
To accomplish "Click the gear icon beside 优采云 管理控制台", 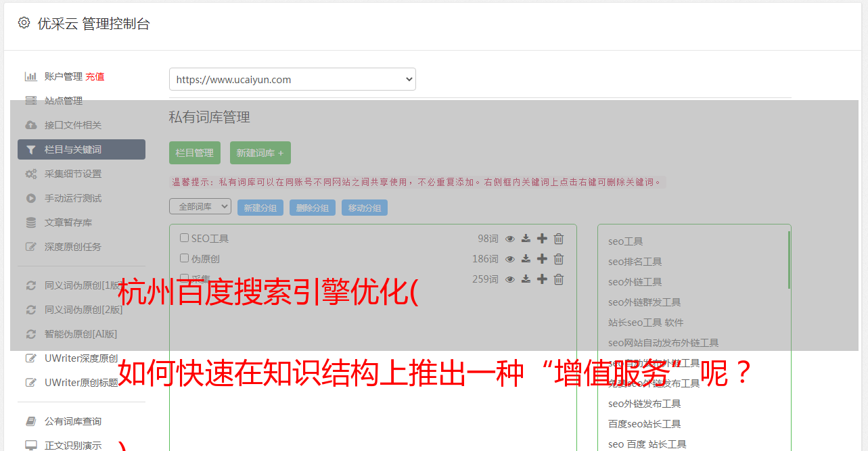I will point(24,23).
